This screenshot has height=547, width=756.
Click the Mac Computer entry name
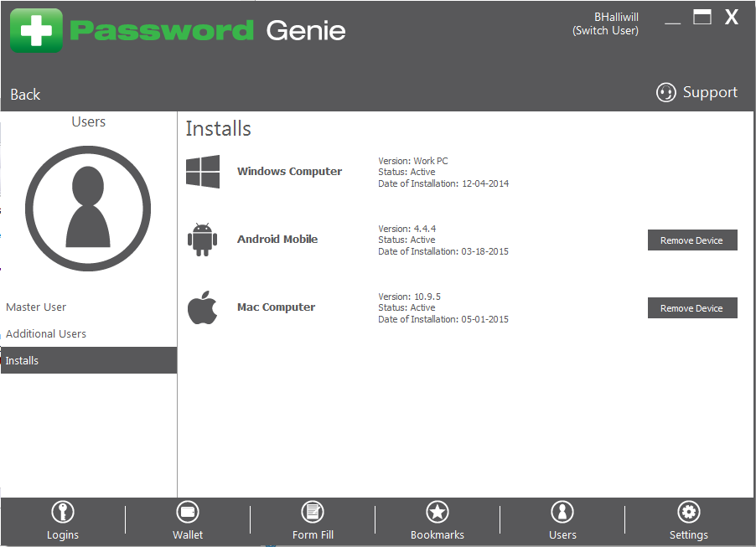(276, 307)
